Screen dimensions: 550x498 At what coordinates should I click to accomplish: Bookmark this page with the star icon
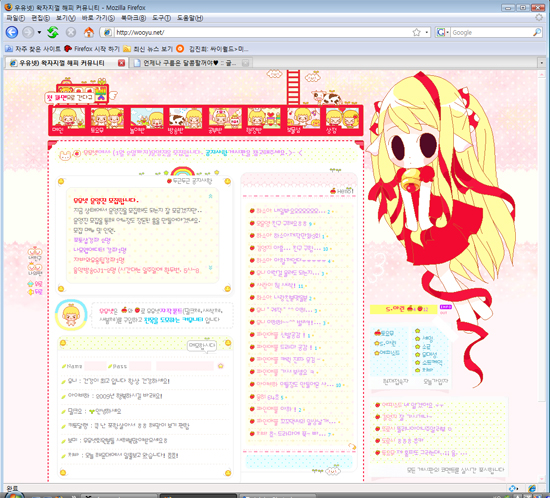(x=416, y=32)
